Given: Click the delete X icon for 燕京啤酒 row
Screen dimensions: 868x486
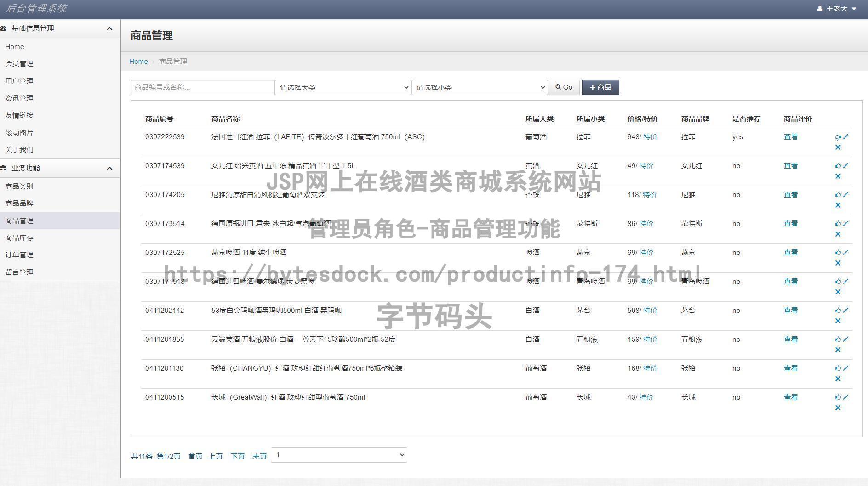Looking at the screenshot, I should 838,263.
